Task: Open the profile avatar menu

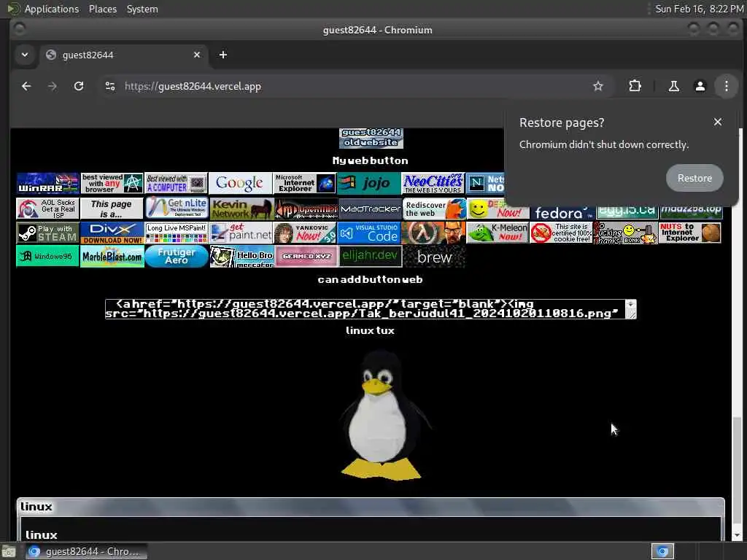Action: (700, 86)
